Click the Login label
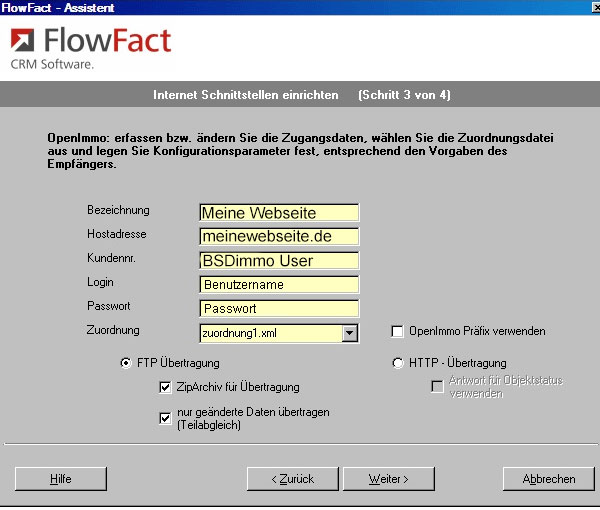Image resolution: width=600 pixels, height=510 pixels. [x=100, y=282]
